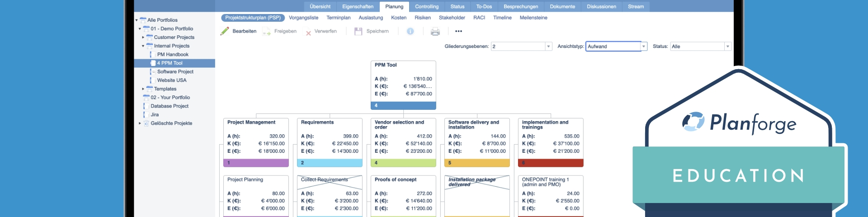Switch to the Controlling tab

coord(427,6)
